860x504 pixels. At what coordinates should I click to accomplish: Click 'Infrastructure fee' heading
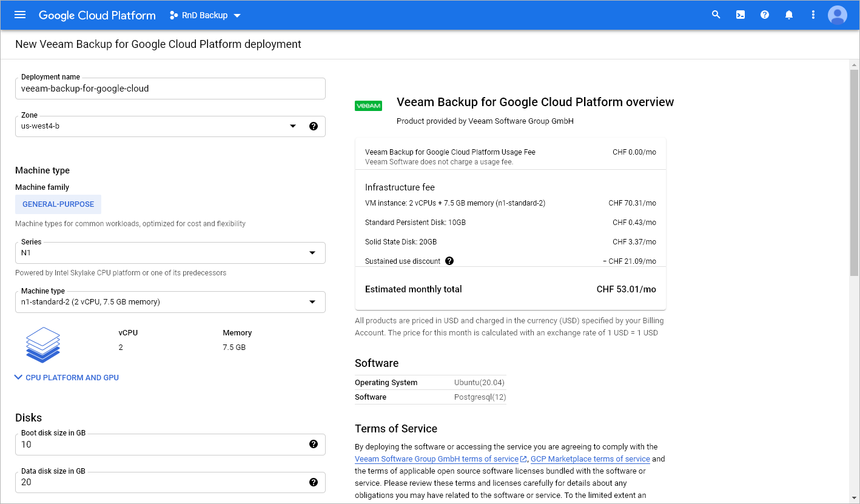pyautogui.click(x=400, y=187)
